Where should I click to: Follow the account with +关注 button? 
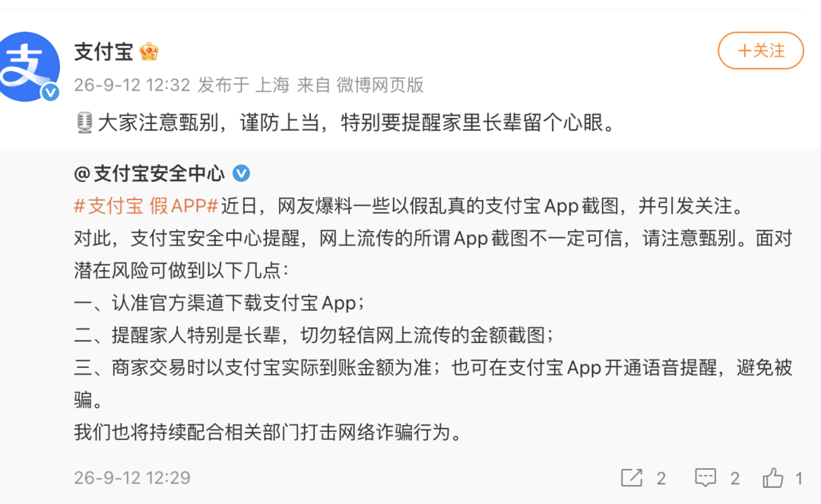(x=760, y=51)
